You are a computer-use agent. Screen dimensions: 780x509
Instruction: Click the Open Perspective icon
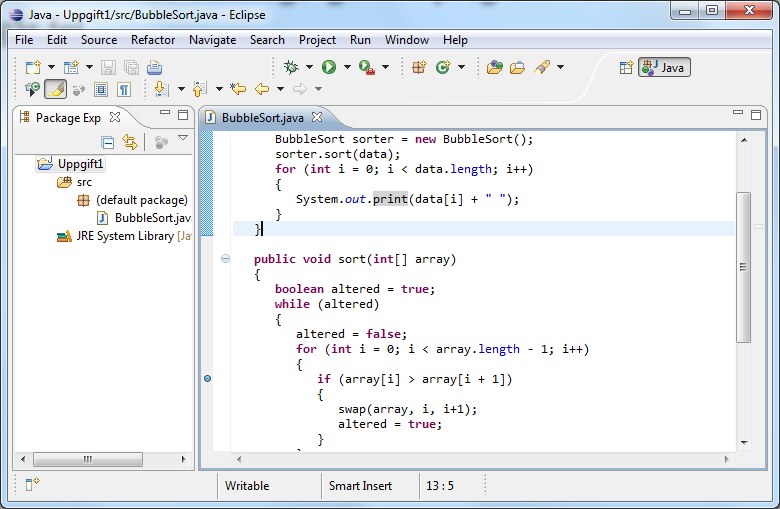click(626, 67)
